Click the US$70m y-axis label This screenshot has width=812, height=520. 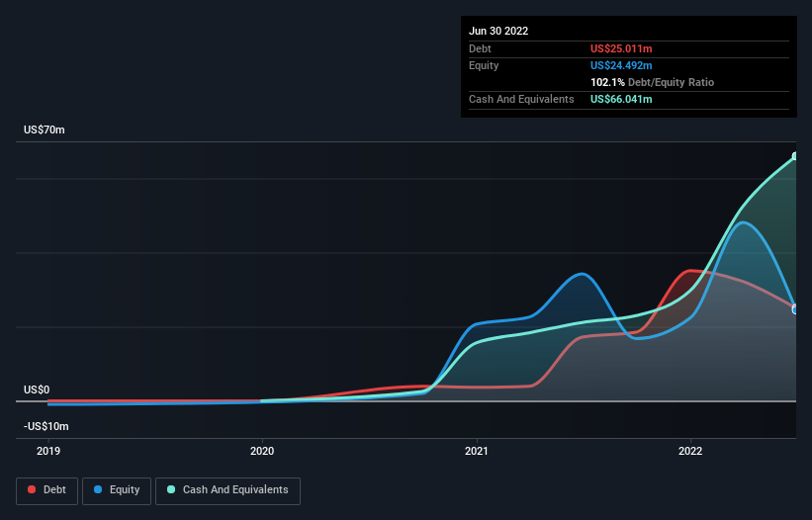point(45,130)
